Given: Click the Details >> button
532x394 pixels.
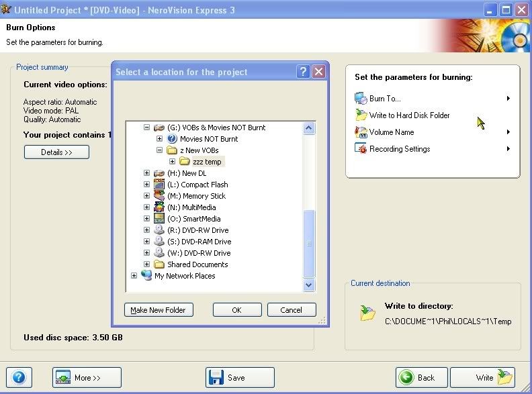Looking at the screenshot, I should tap(56, 152).
